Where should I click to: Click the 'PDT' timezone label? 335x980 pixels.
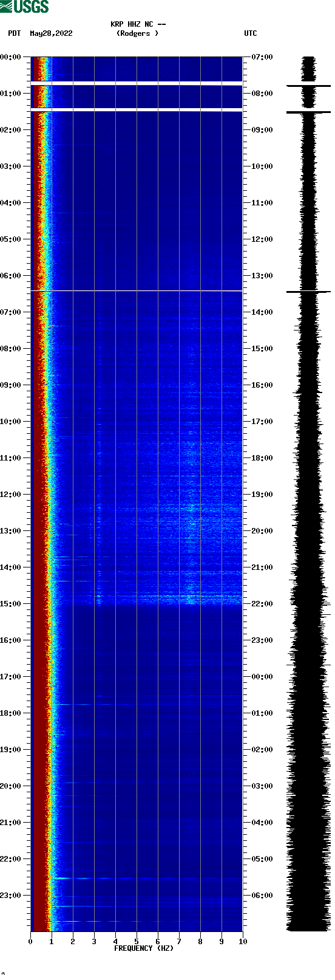click(15, 33)
